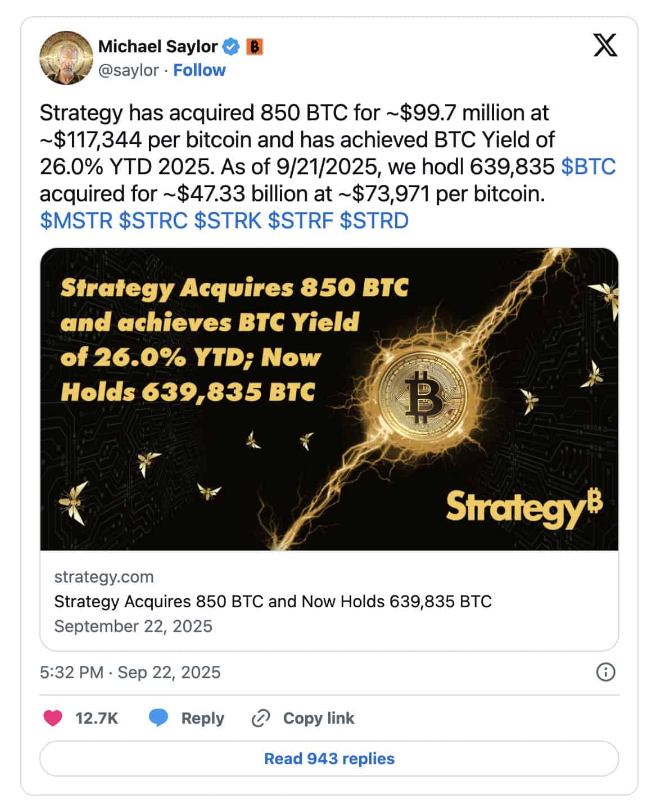
Task: Open the $STRK cashtag link
Action: coord(228,221)
